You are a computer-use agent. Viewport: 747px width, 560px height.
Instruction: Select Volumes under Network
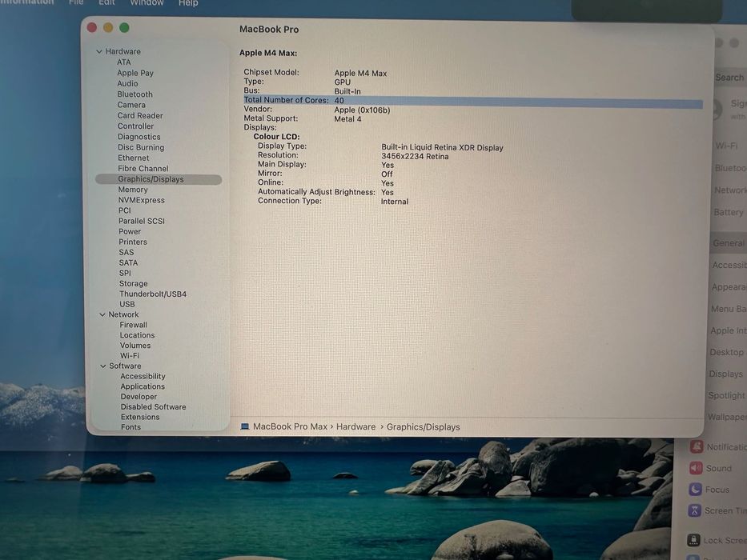135,346
